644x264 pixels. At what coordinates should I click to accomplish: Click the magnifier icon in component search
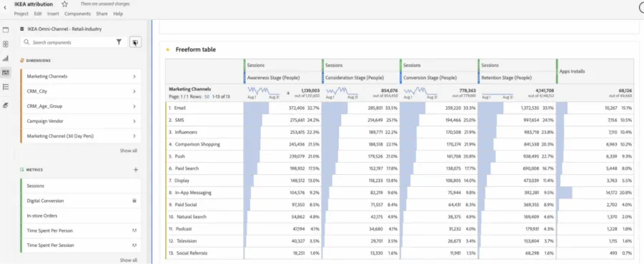pyautogui.click(x=26, y=42)
